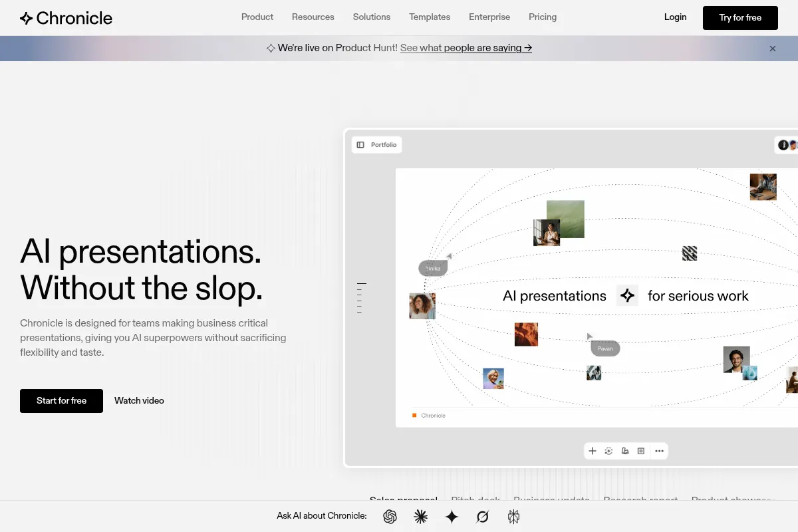Screen dimensions: 798x532
Task: Click the Portfolio label in the preview
Action: 384,145
